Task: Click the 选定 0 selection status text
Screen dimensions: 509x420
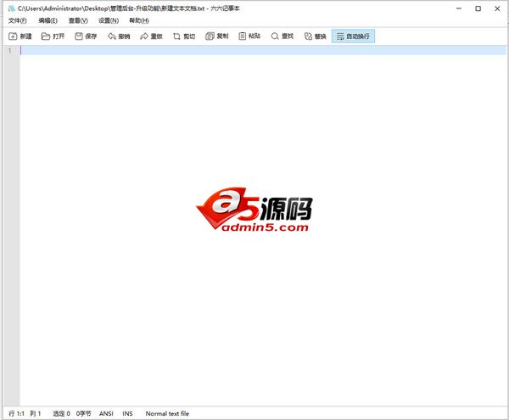Action: 61,413
